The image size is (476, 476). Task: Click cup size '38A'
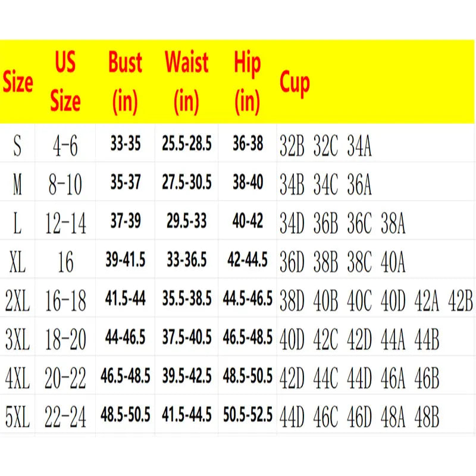coord(393,223)
